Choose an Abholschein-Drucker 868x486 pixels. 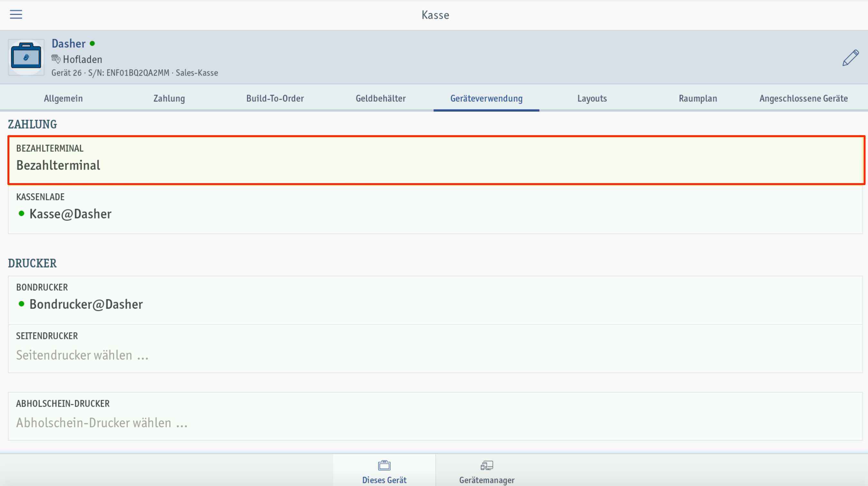(435, 416)
